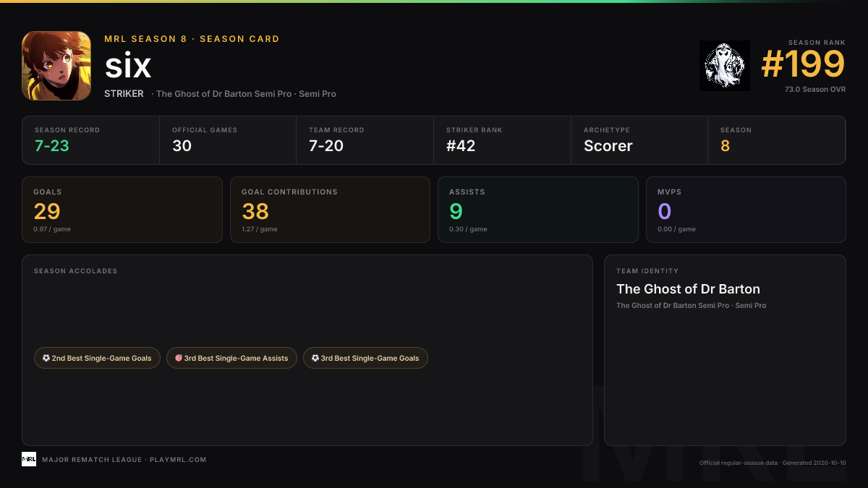Click the "73.0 Season OVR" rating
This screenshot has height=488, width=868.
815,90
